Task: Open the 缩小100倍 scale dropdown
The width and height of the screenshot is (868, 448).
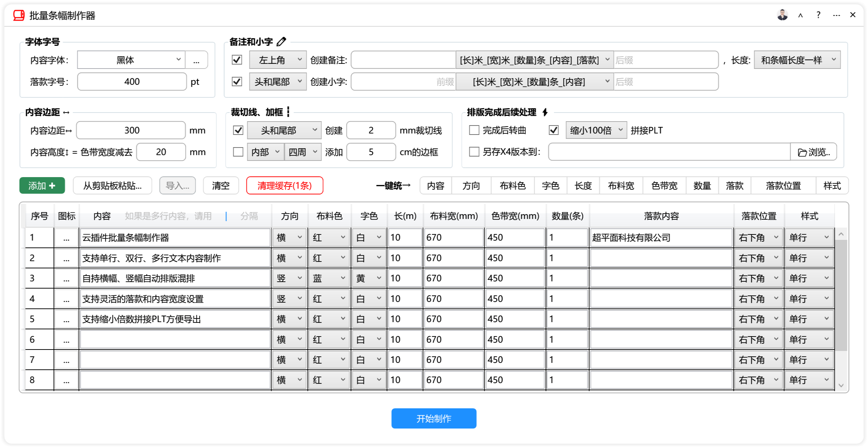Action: pos(596,130)
